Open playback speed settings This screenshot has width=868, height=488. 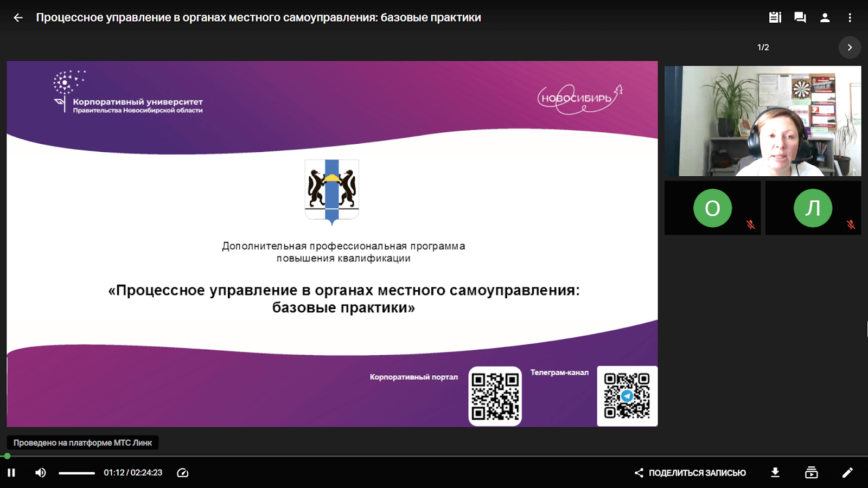click(183, 473)
